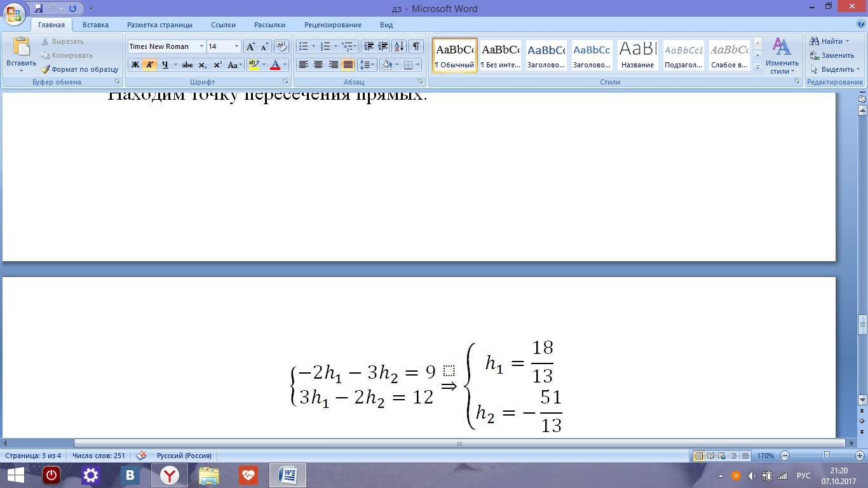This screenshot has width=868, height=488.
Task: Switch to the Рецензирование tab
Action: pos(332,25)
